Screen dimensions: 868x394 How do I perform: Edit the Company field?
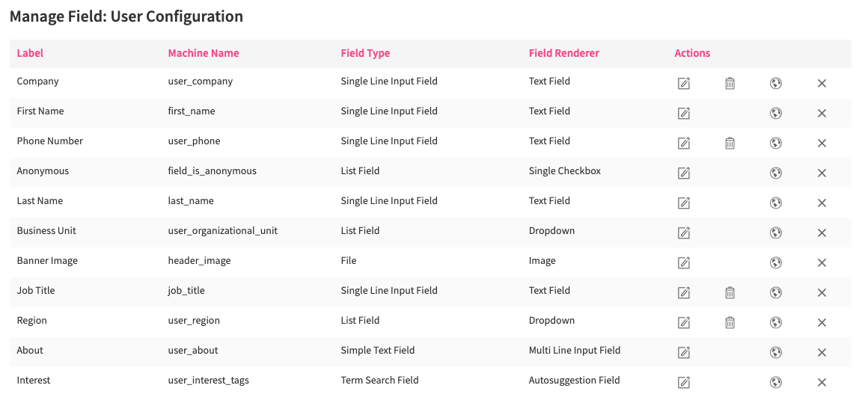[683, 83]
